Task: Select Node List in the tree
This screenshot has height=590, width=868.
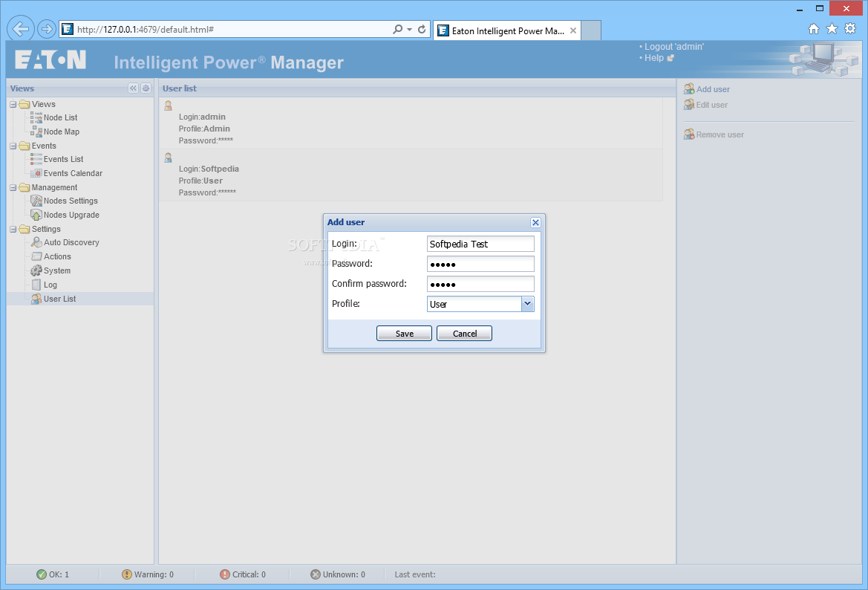Action: (x=60, y=117)
